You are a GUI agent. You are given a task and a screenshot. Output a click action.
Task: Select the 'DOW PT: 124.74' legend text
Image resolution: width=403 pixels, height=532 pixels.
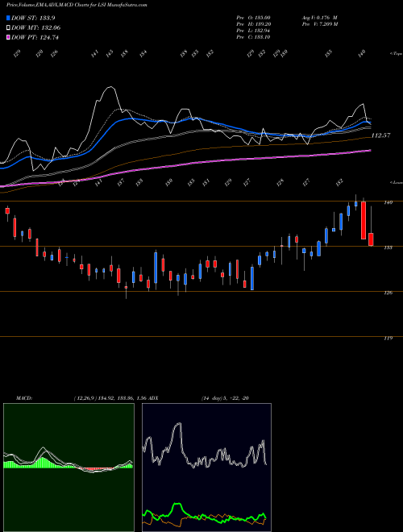[x=35, y=37]
